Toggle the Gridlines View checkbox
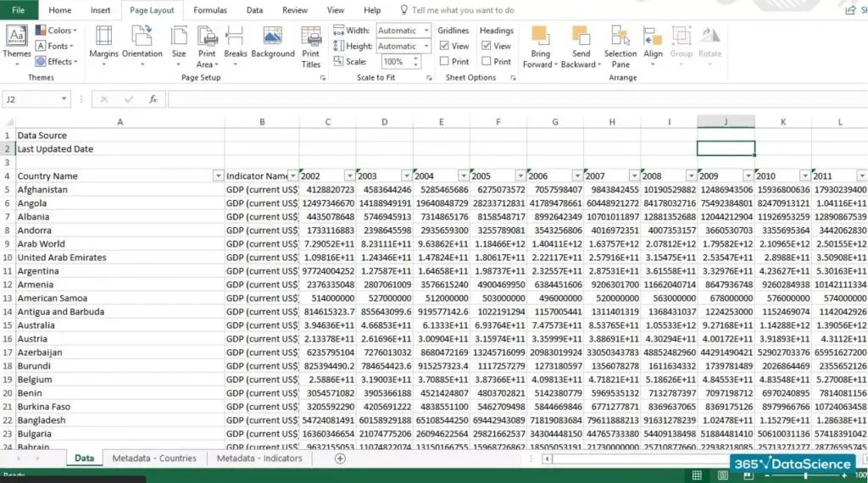 click(445, 47)
